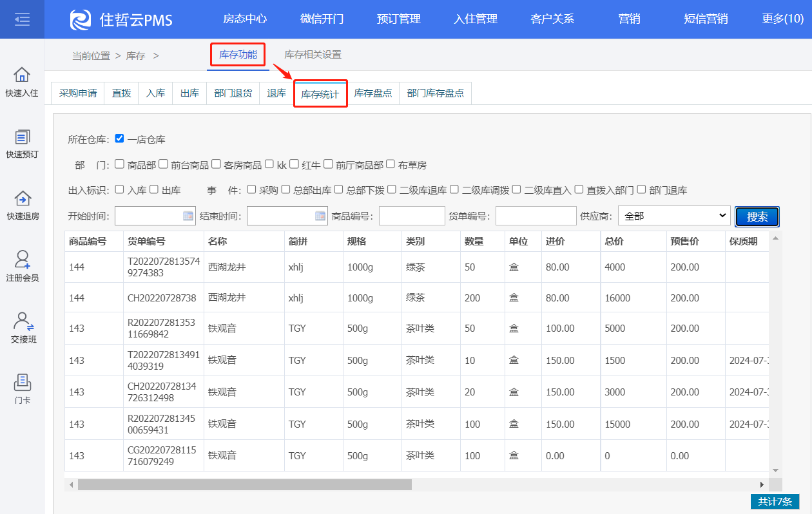Toggle 一店仓库 warehouse checkbox
This screenshot has height=514, width=812.
pyautogui.click(x=119, y=138)
